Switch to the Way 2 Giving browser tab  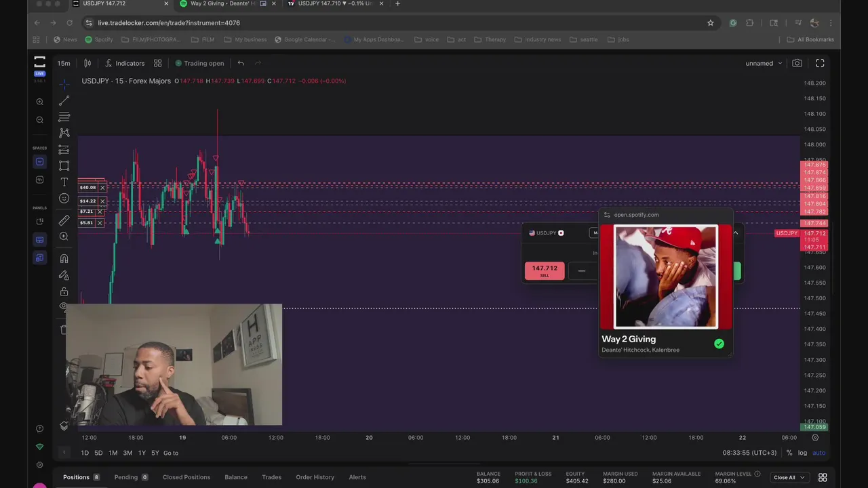click(224, 3)
